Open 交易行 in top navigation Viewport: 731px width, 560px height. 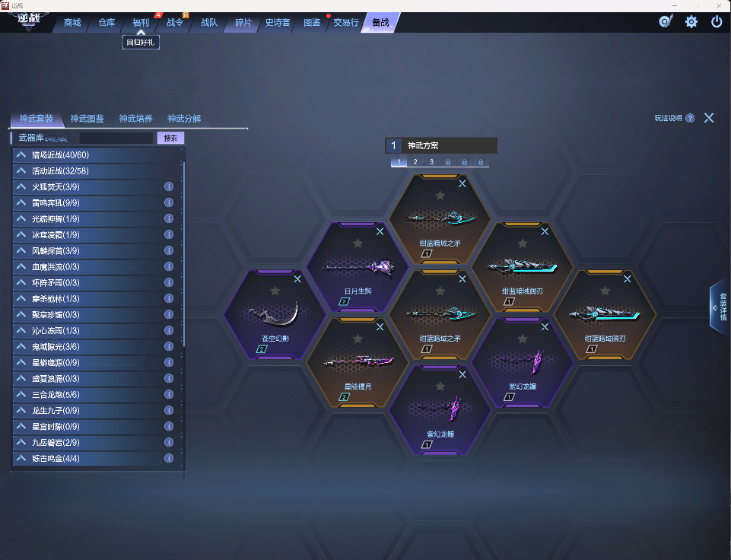pos(346,22)
